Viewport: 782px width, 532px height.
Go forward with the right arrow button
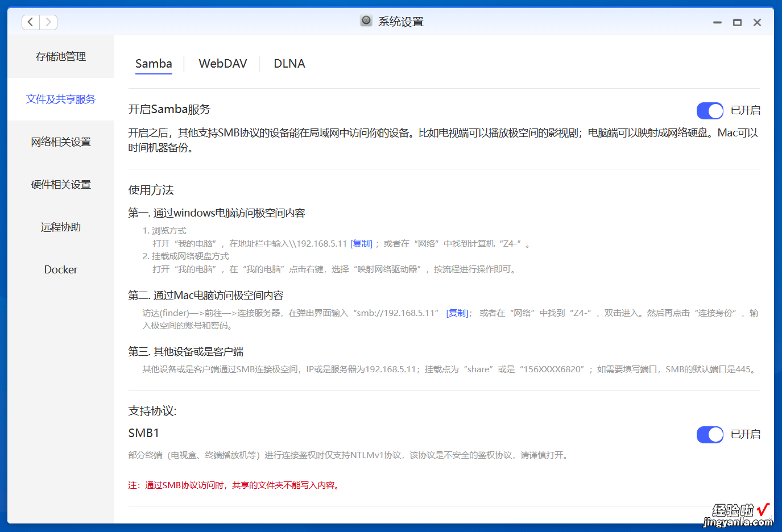48,22
